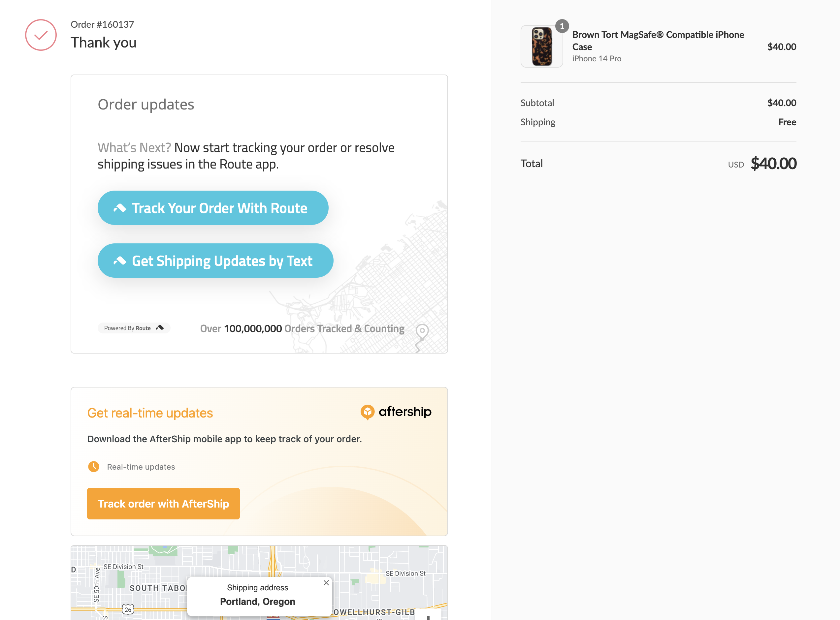Close the Shipping address map popup
Viewport: 840px width, 620px height.
pyautogui.click(x=326, y=583)
